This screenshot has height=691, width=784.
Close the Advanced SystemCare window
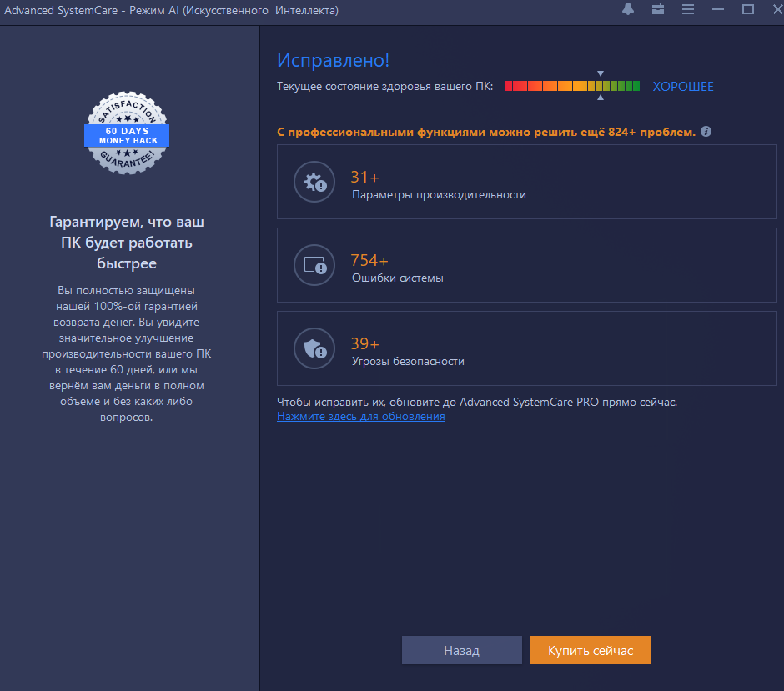pyautogui.click(x=778, y=9)
